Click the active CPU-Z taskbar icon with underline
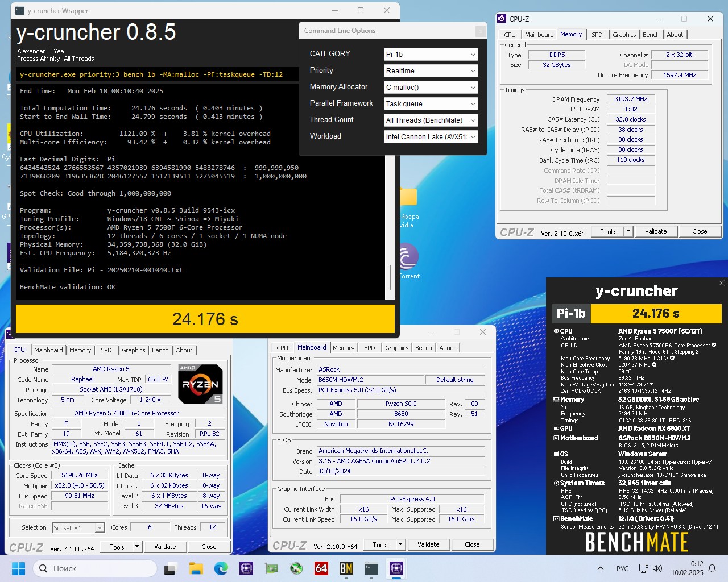 coord(396,568)
